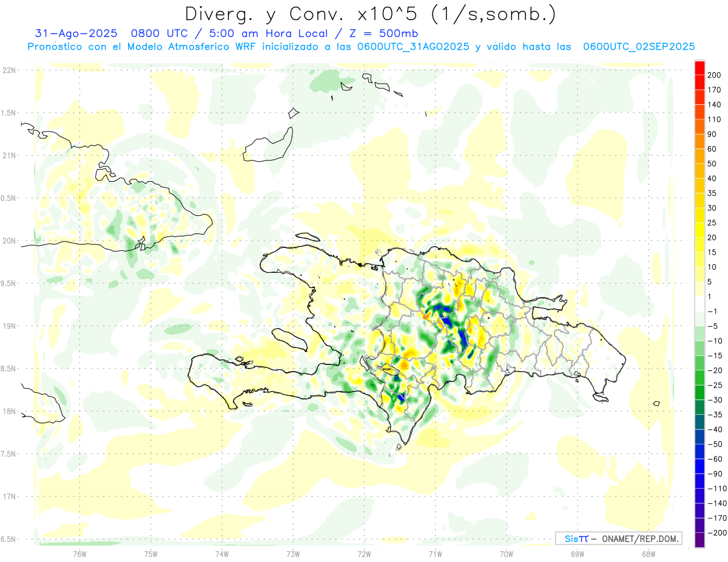Click the '76W' longitude label
The height and width of the screenshot is (562, 728).
tap(79, 554)
